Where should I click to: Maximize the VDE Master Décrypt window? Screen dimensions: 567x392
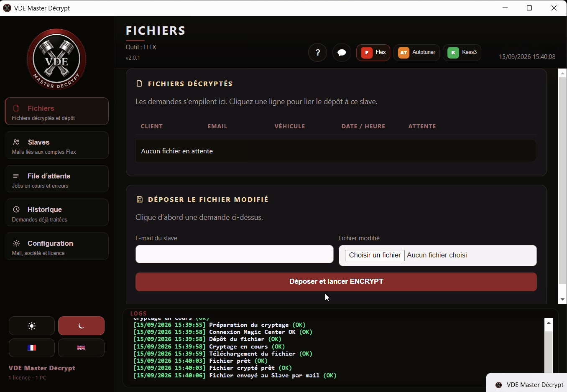(x=530, y=8)
